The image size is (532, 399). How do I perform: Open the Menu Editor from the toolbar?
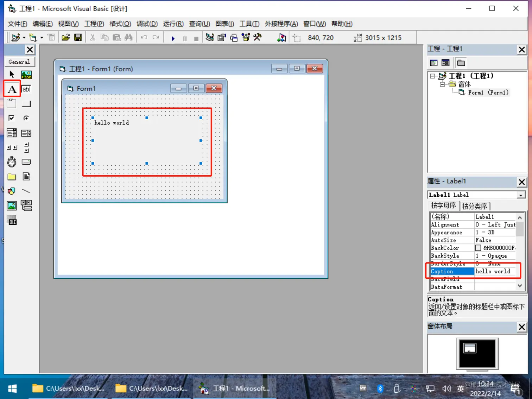coord(51,37)
